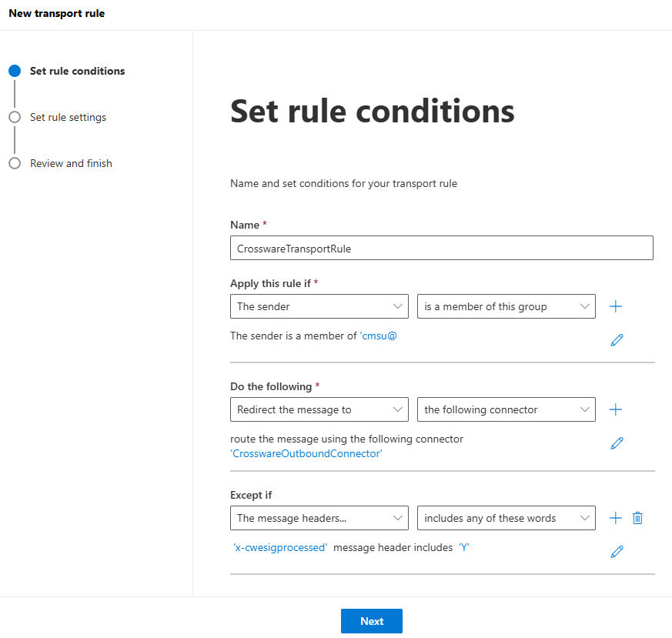
Task: Select the 'Set rule settings' step circle
Action: pyautogui.click(x=15, y=117)
